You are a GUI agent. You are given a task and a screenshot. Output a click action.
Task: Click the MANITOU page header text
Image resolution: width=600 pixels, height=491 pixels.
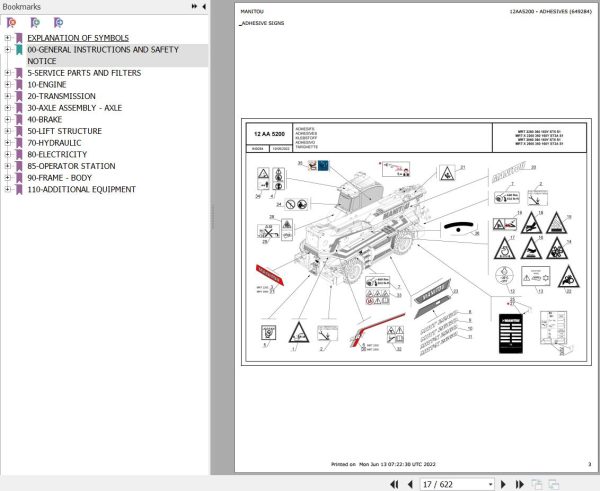click(x=252, y=11)
